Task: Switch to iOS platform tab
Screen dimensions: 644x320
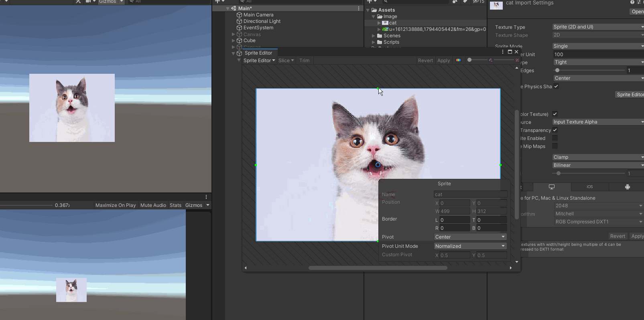Action: click(x=590, y=187)
